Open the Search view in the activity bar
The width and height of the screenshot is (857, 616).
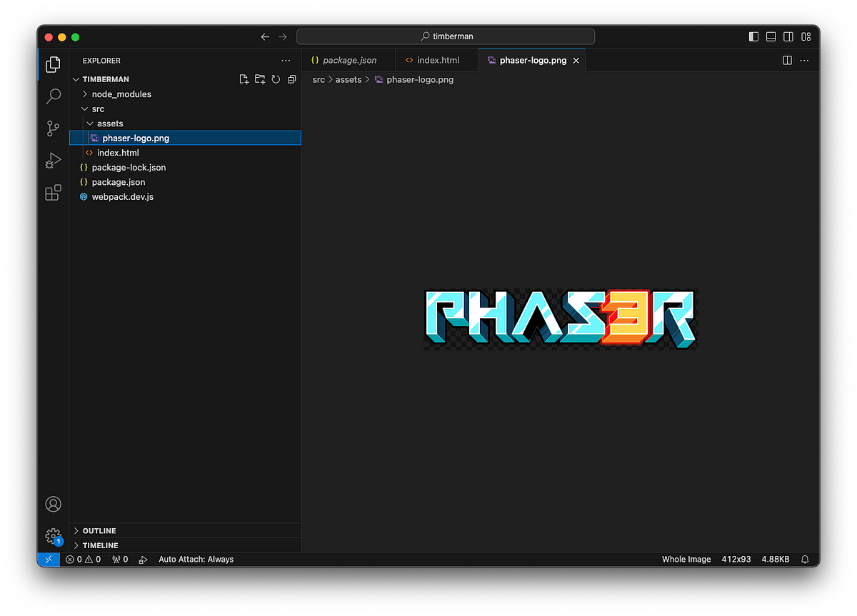[x=53, y=96]
